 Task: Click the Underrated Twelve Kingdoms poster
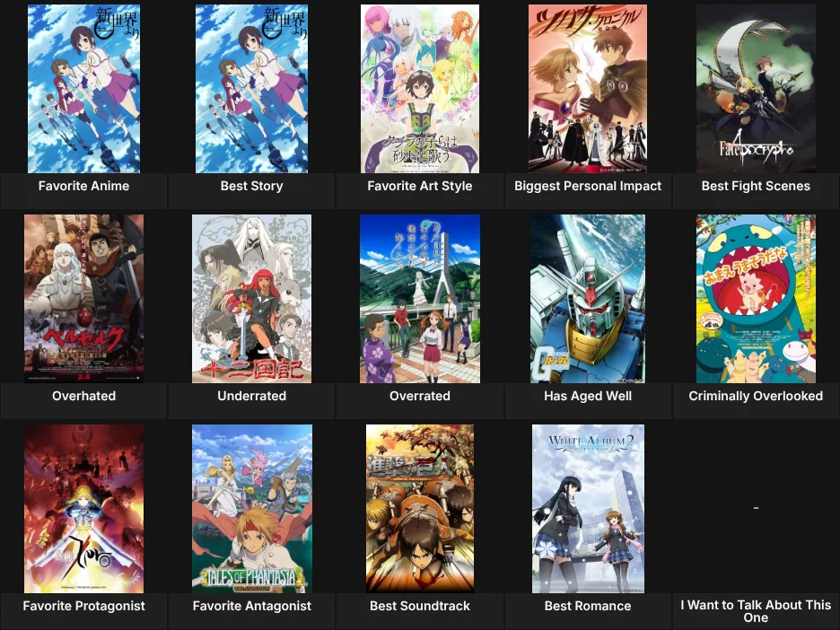tap(252, 299)
